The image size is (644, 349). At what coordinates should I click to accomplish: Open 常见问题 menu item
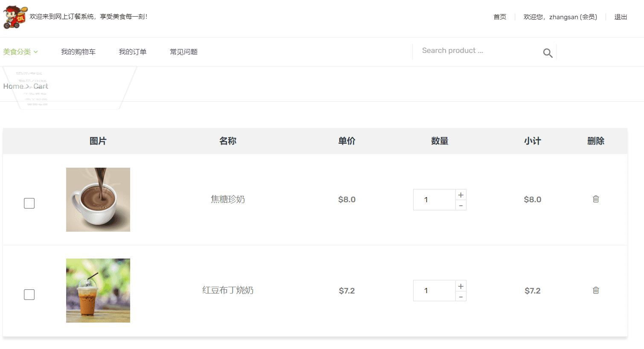point(184,52)
